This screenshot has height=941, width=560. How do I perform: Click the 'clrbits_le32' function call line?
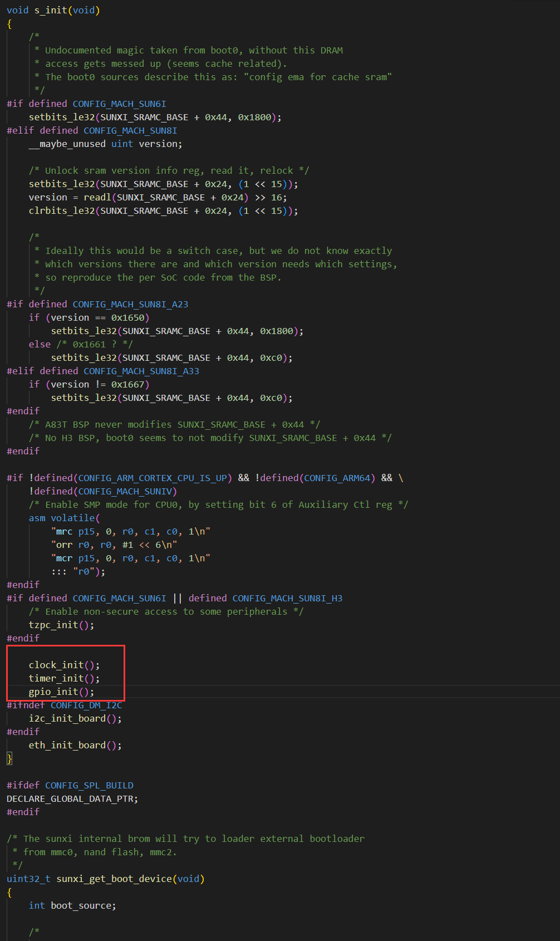164,210
